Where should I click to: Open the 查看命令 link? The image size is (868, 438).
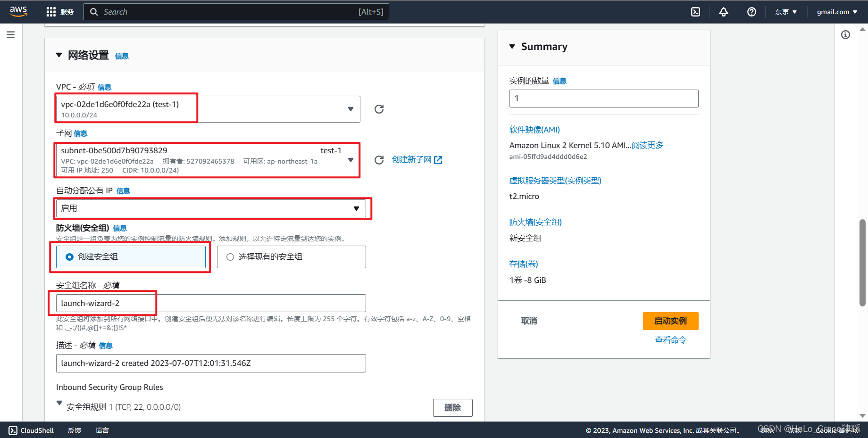[x=670, y=340]
